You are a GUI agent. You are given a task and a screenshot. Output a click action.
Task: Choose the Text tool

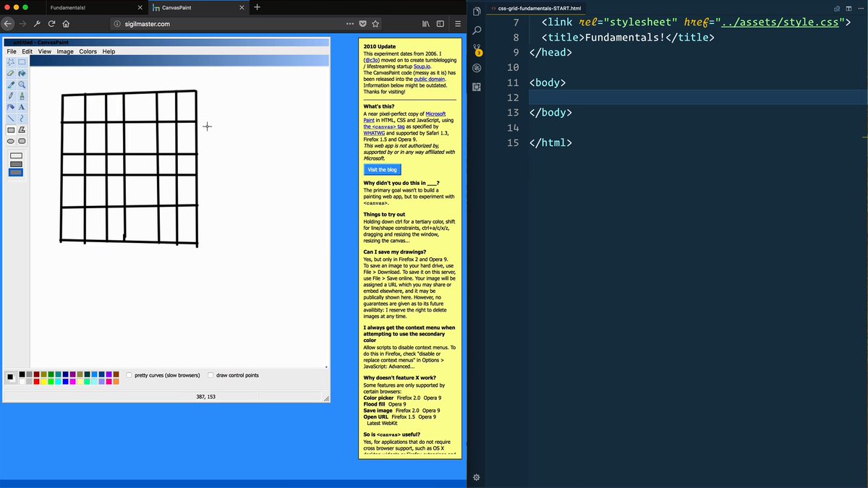point(21,106)
